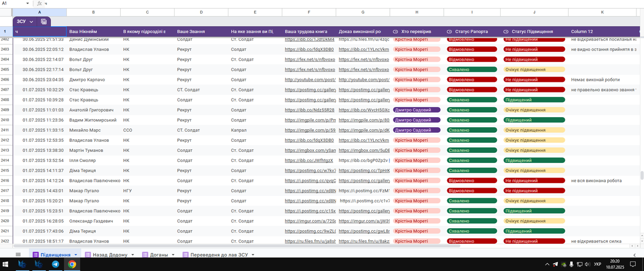Select column letter K header
This screenshot has height=271, width=644.
tap(602, 12)
